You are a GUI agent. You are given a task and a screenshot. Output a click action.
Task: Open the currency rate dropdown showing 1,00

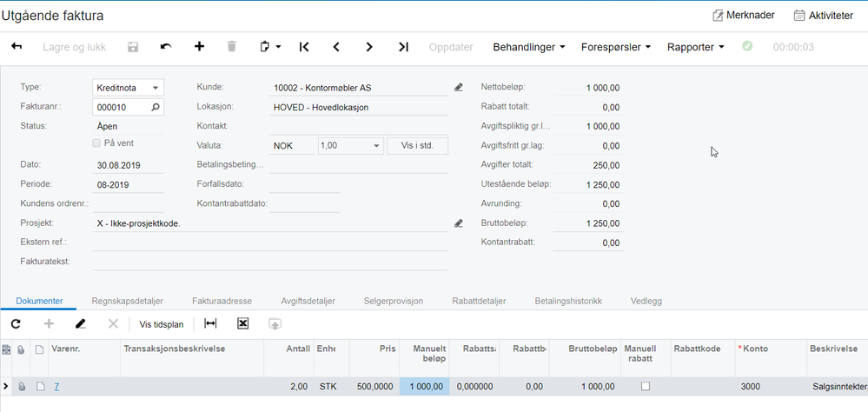pos(351,146)
